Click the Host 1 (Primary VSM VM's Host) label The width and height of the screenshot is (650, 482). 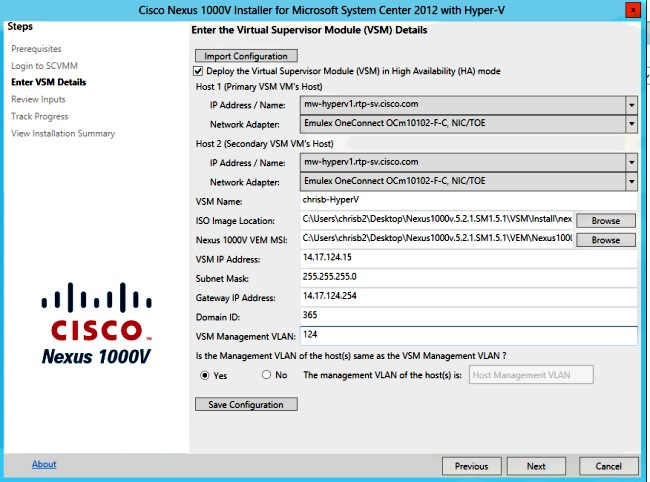pyautogui.click(x=259, y=87)
